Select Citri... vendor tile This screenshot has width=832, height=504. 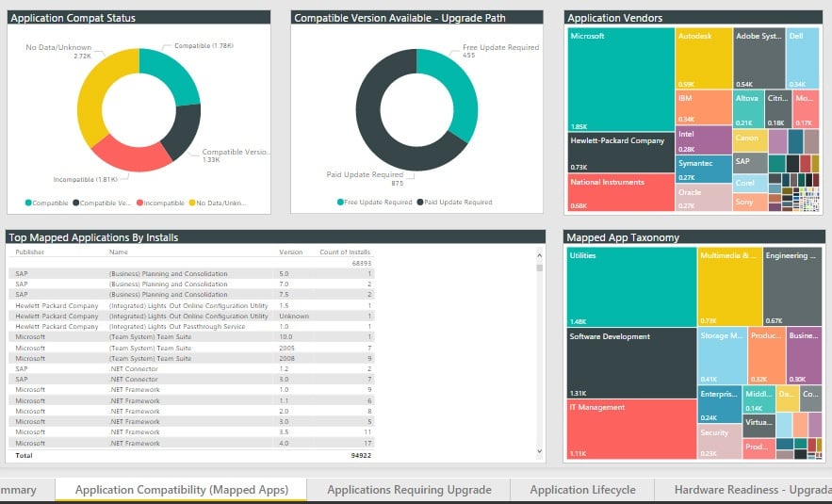(x=778, y=108)
